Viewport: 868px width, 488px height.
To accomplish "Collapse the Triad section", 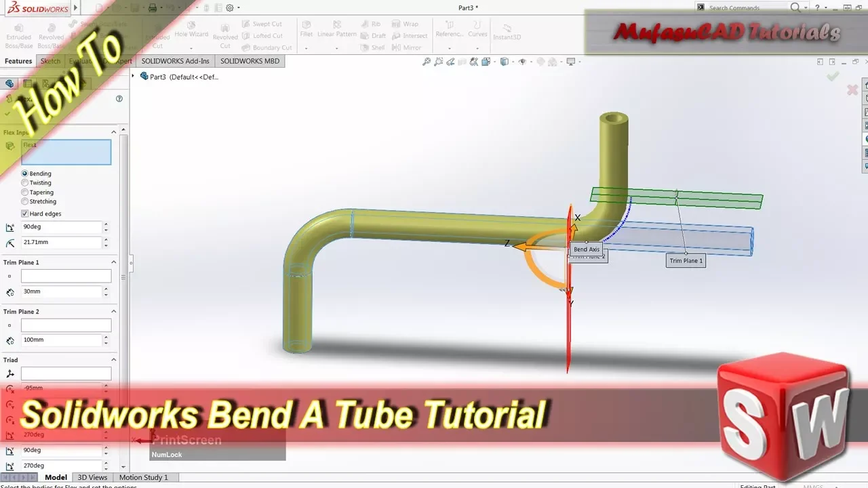I will [x=114, y=360].
